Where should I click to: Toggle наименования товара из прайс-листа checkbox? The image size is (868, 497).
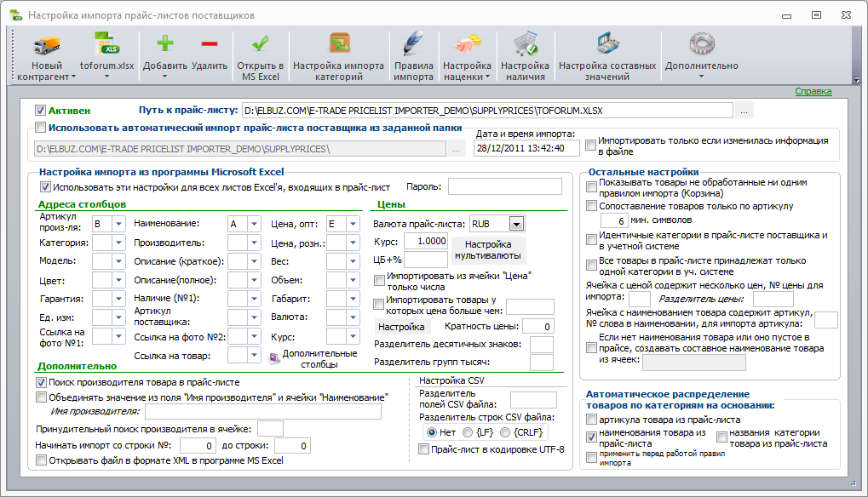(591, 437)
